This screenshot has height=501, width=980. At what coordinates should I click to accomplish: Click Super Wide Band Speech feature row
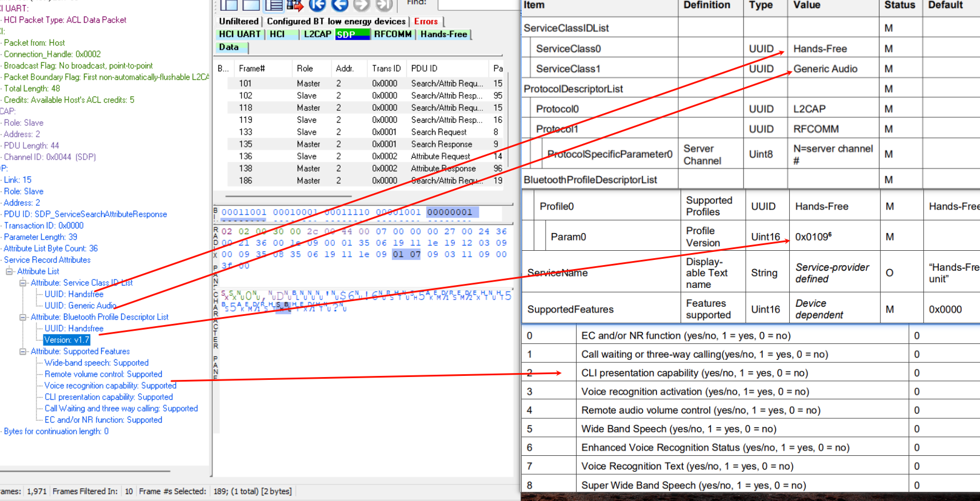point(750,485)
